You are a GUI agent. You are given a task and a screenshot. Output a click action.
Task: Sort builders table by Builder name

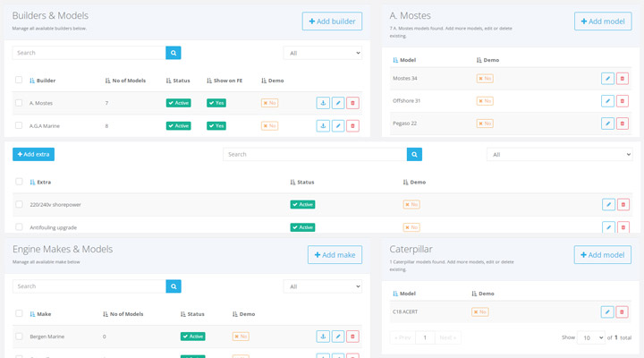point(42,81)
